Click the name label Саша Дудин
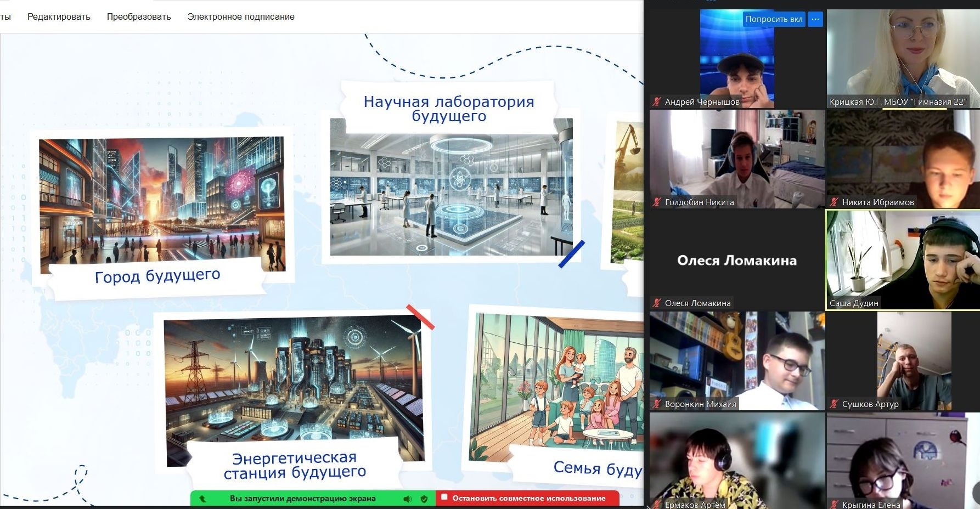980x509 pixels. (854, 303)
